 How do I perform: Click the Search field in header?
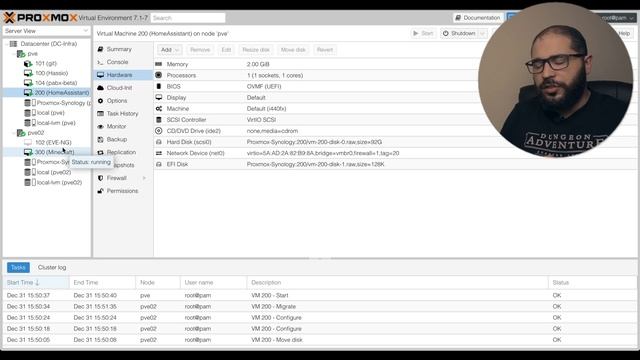pos(188,18)
